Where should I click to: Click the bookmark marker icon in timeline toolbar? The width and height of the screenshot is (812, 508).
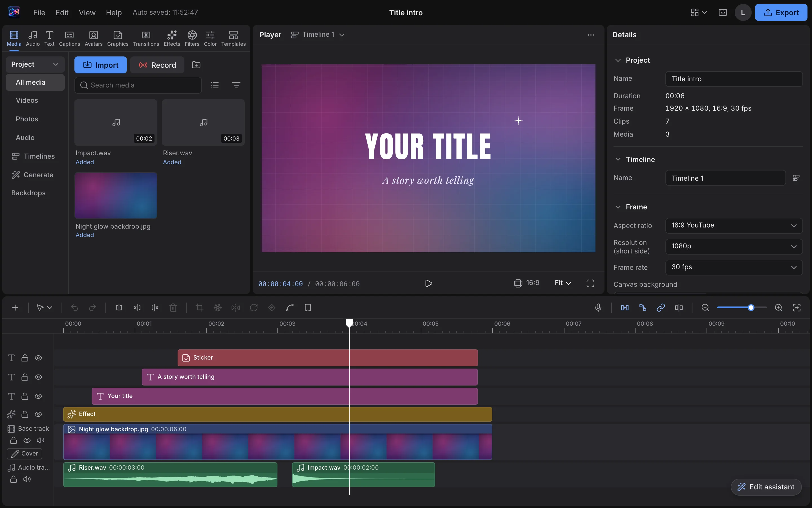(x=308, y=307)
